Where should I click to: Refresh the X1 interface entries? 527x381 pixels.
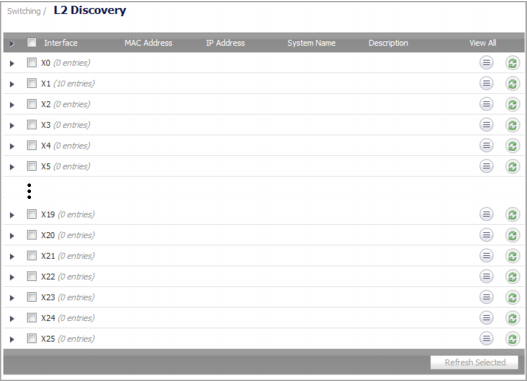512,84
